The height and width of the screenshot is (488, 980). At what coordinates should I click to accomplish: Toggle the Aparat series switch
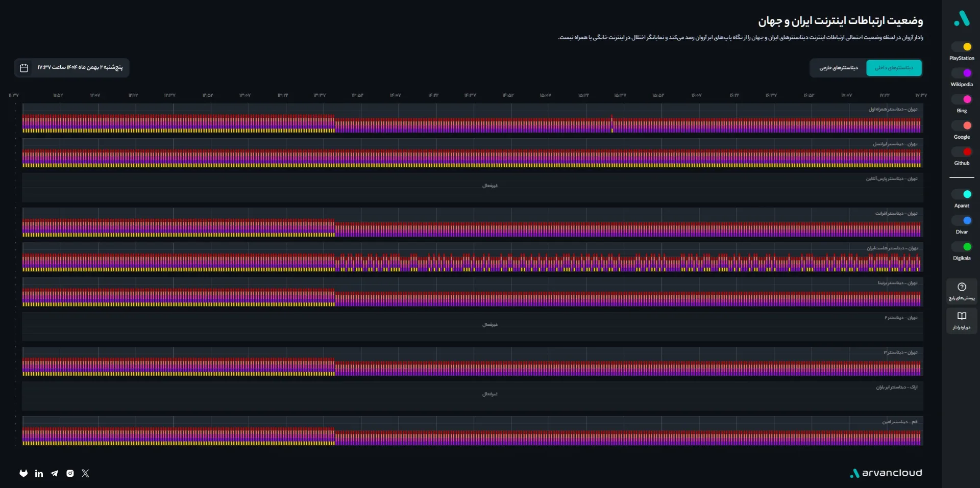[962, 194]
